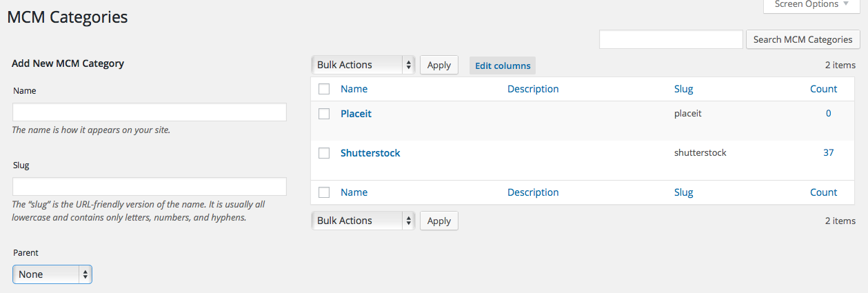
Task: Click the Edit columns button
Action: tap(503, 65)
